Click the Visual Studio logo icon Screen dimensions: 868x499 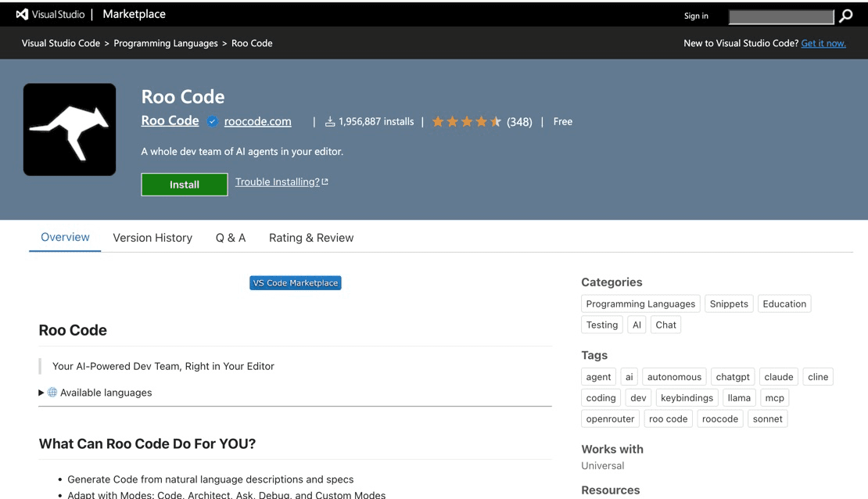point(22,14)
